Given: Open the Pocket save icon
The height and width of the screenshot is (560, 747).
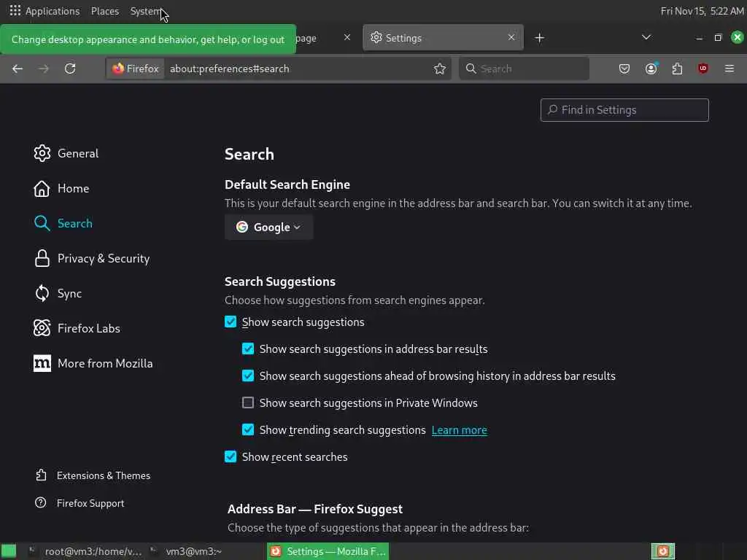Looking at the screenshot, I should click(624, 69).
